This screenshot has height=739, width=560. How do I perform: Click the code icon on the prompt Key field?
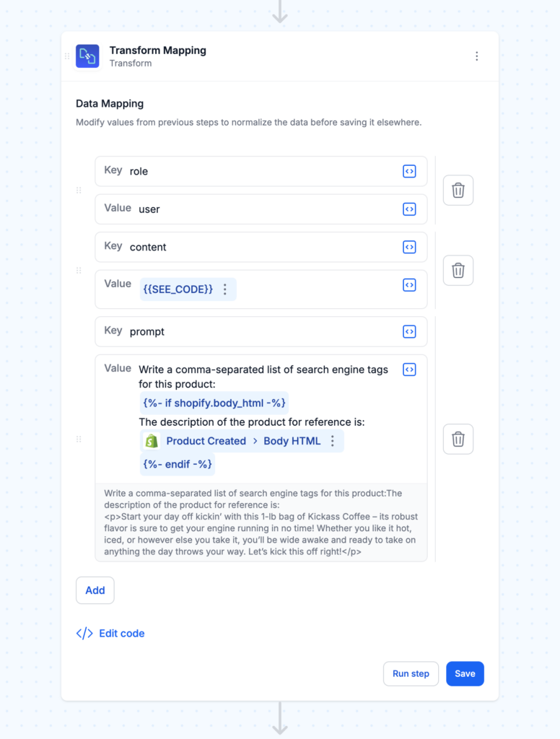409,331
